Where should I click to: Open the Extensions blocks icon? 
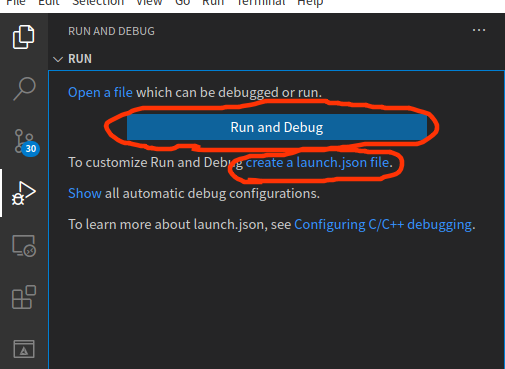[24, 297]
